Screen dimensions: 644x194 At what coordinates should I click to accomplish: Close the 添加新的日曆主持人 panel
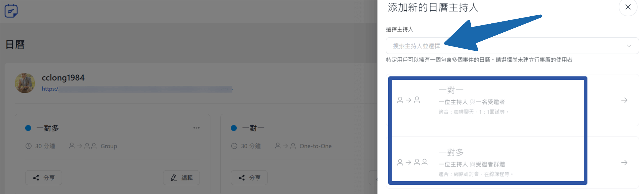(628, 7)
